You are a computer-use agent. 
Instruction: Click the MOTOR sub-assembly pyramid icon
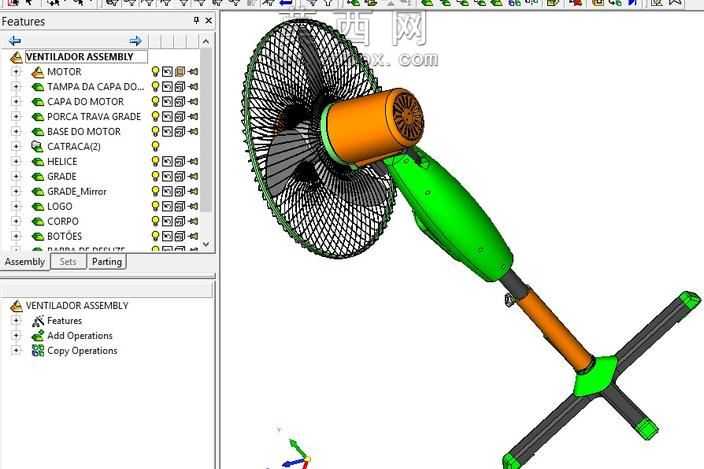(38, 72)
